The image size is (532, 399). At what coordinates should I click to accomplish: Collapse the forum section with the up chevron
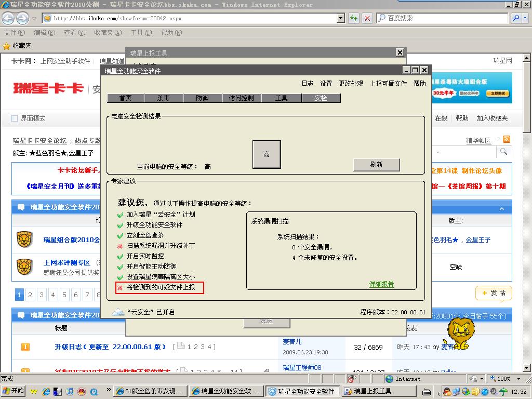(502, 208)
